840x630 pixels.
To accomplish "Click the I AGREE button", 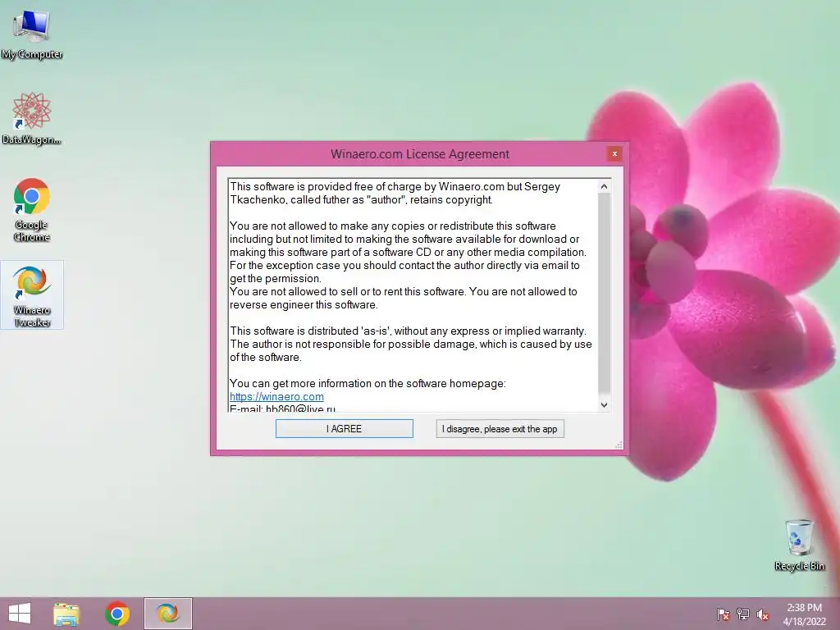I will coord(345,428).
